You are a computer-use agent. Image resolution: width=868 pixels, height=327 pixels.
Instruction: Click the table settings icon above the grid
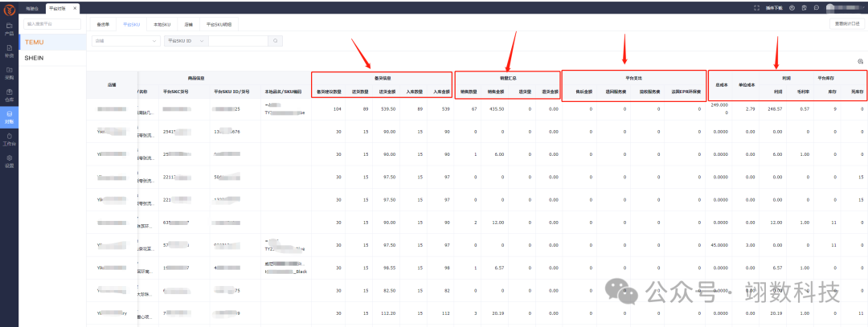coord(860,62)
